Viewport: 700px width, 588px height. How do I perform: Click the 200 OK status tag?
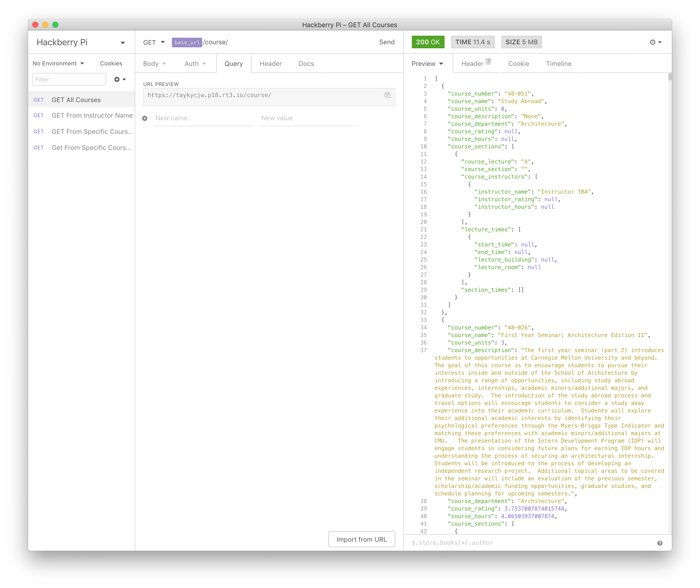(x=428, y=42)
